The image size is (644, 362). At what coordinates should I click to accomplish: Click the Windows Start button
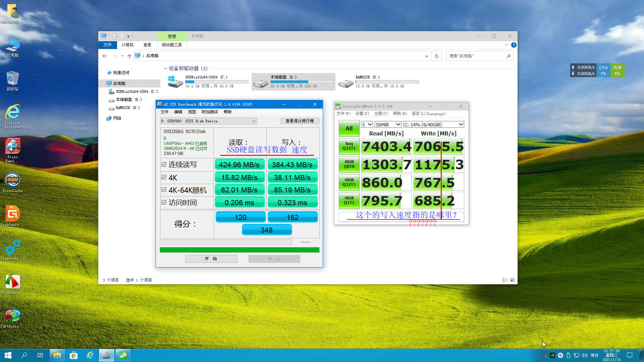(x=8, y=355)
